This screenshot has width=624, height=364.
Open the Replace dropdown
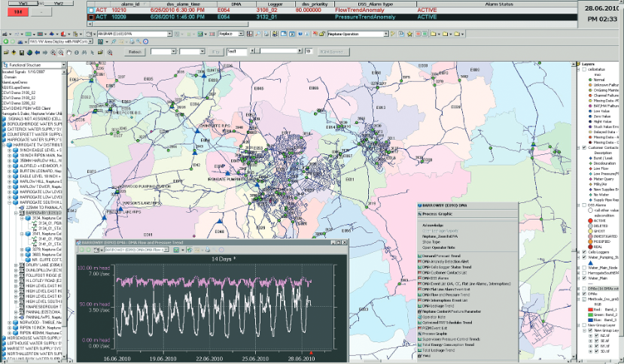[x=241, y=34]
